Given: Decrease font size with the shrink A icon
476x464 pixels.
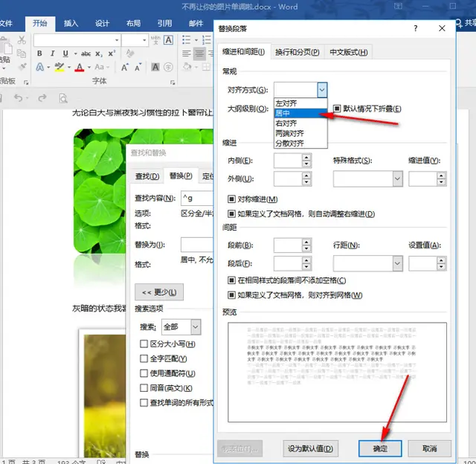Looking at the screenshot, I should click(138, 68).
